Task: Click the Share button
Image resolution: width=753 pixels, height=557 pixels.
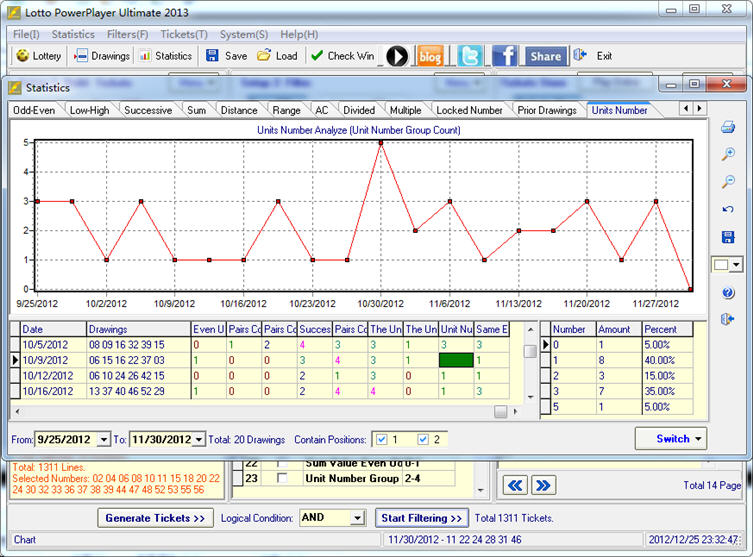Action: tap(546, 56)
